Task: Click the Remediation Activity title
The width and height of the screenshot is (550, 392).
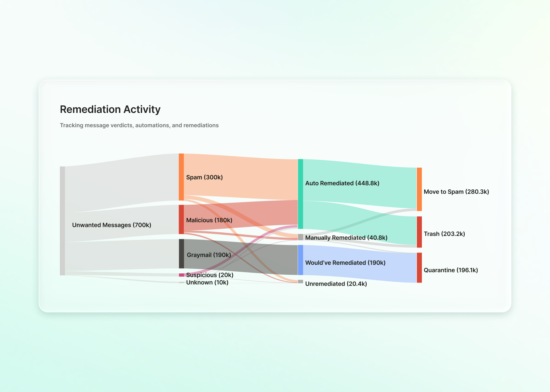Action: [110, 109]
